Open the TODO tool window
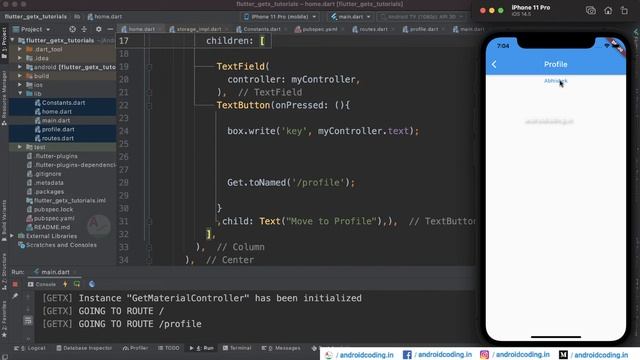640x360 pixels. point(169,348)
